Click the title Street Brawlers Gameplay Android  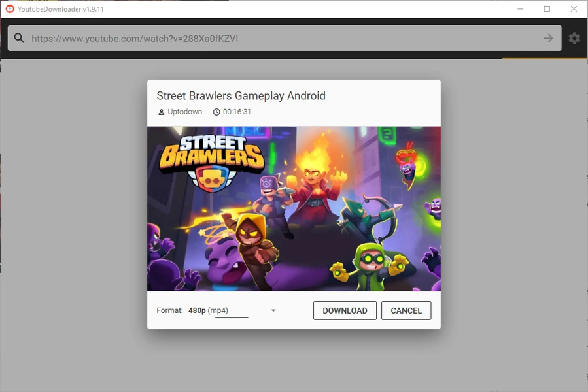241,96
